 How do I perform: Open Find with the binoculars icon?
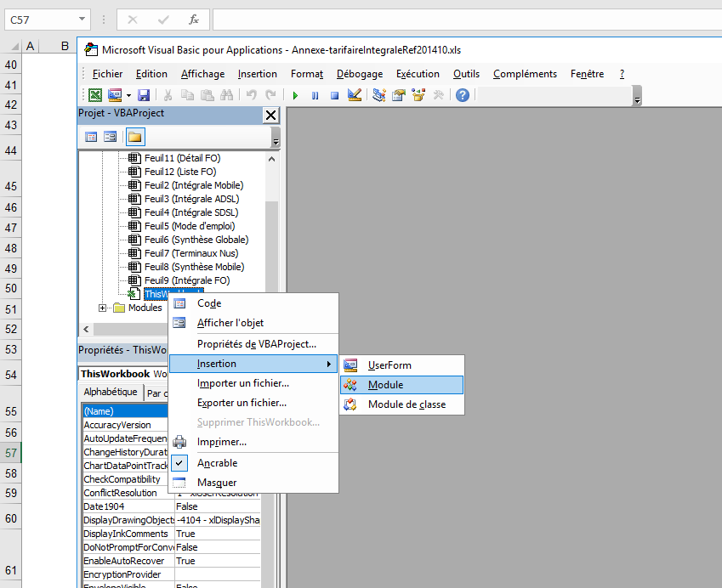click(x=227, y=95)
